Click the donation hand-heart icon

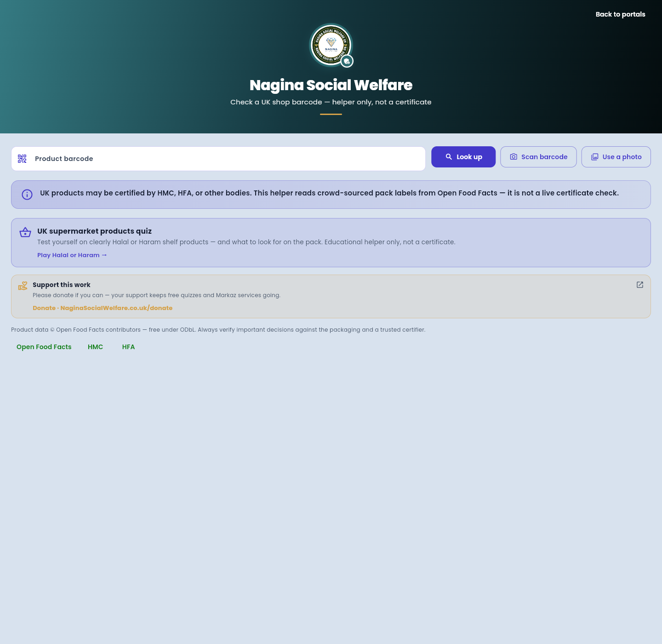point(23,286)
